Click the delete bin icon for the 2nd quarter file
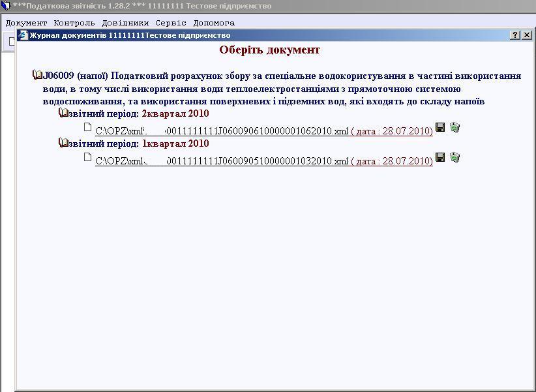Screen dimensions: 536x392 coord(454,128)
